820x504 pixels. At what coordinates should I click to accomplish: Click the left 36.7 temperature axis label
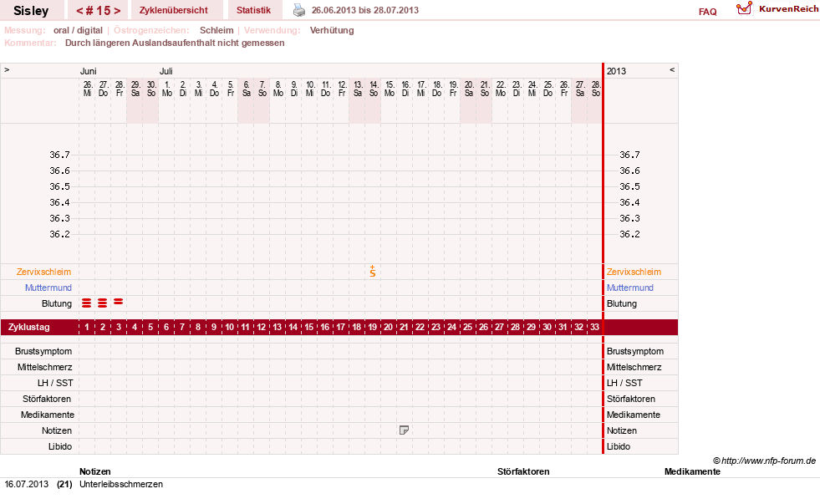coord(59,155)
